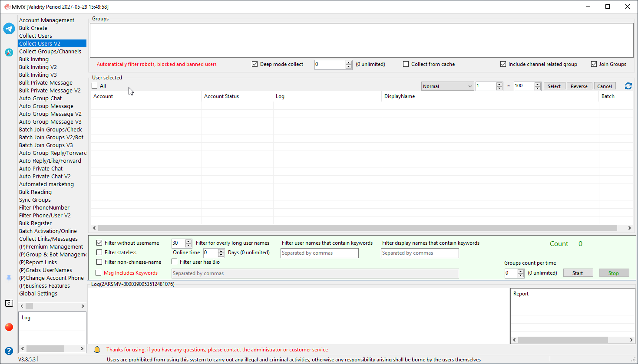Viewport: 638px width, 364px height.
Task: Toggle the Deep mode collect checkbox
Action: [x=255, y=64]
